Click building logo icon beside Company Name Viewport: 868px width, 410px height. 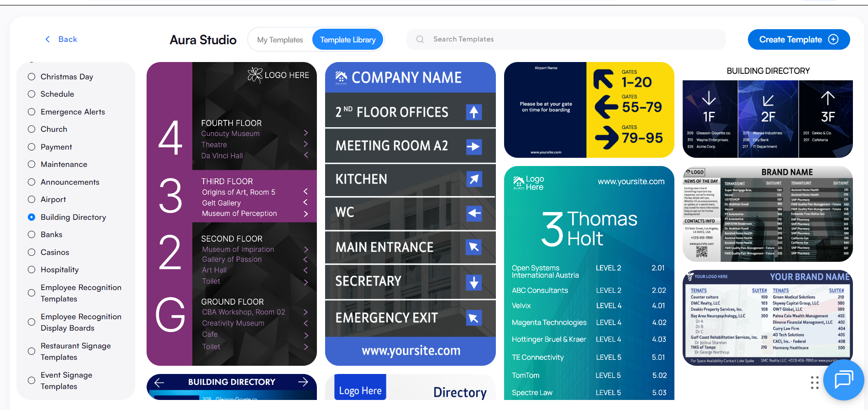pyautogui.click(x=341, y=77)
